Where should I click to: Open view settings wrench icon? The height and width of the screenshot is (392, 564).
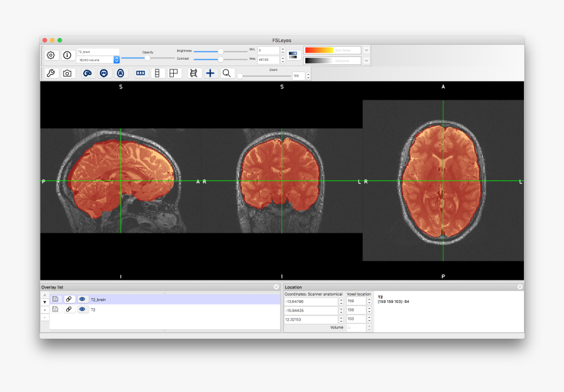51,73
